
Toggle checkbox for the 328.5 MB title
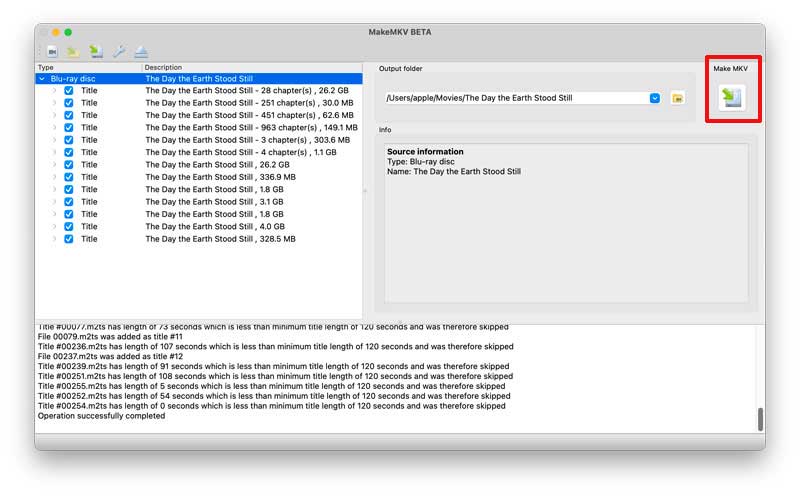[x=68, y=239]
